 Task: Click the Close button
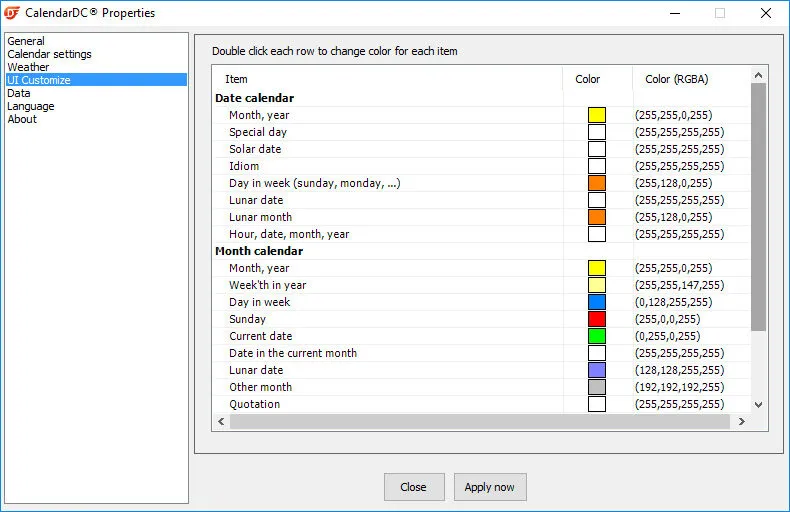(x=413, y=487)
